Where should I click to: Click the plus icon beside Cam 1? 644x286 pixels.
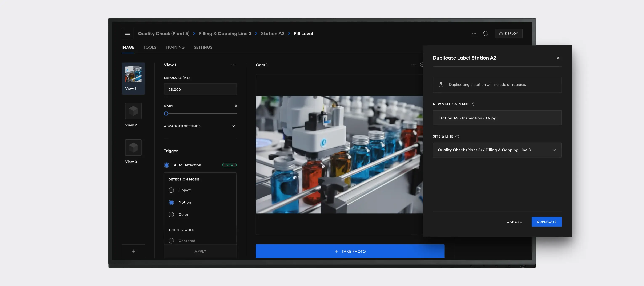422,65
